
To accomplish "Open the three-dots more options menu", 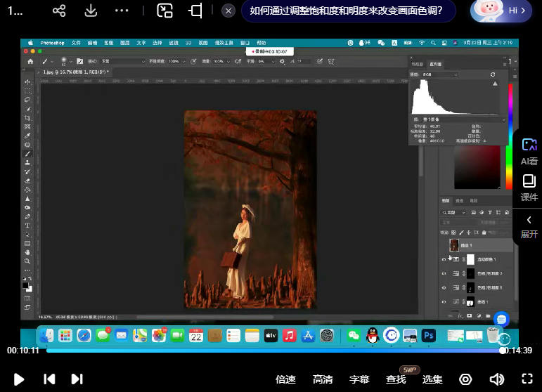I will pyautogui.click(x=122, y=11).
